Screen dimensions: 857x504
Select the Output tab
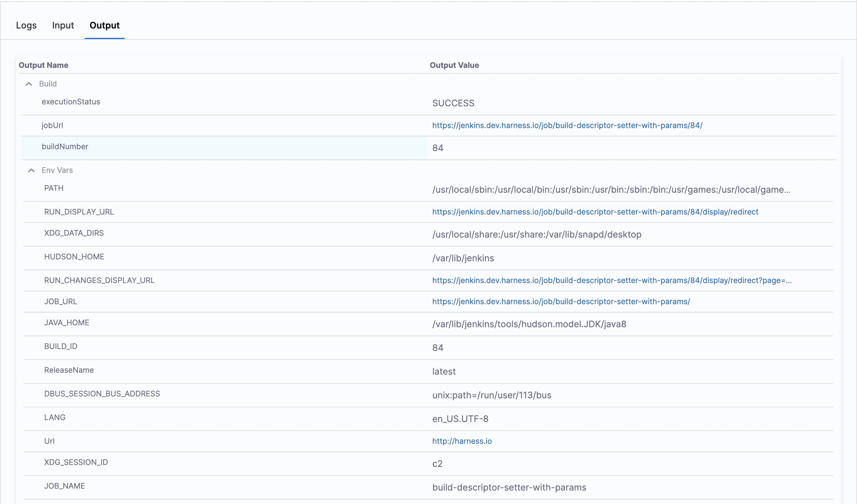(x=104, y=26)
